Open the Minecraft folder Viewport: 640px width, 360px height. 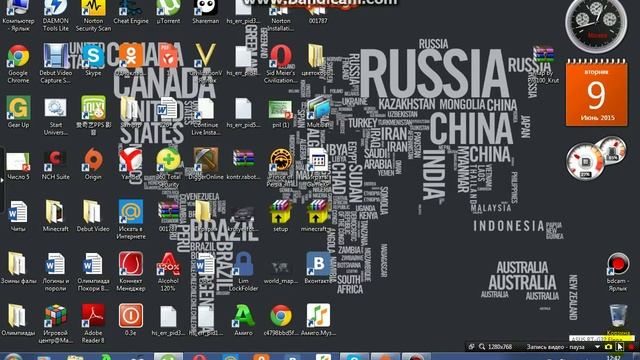[x=56, y=216]
